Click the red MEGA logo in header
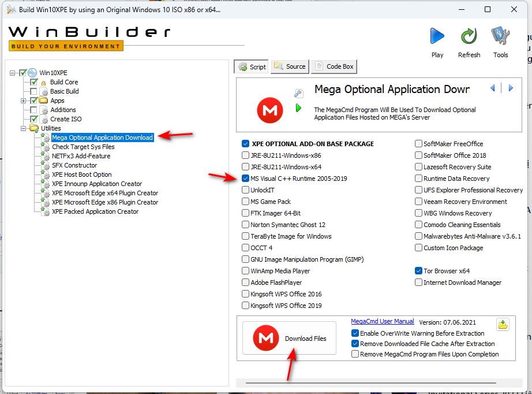 269,110
